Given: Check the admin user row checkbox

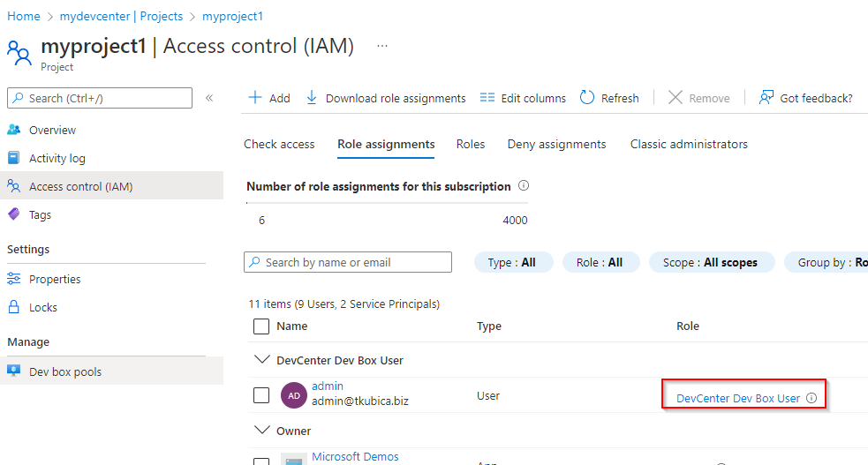Looking at the screenshot, I should click(x=261, y=395).
